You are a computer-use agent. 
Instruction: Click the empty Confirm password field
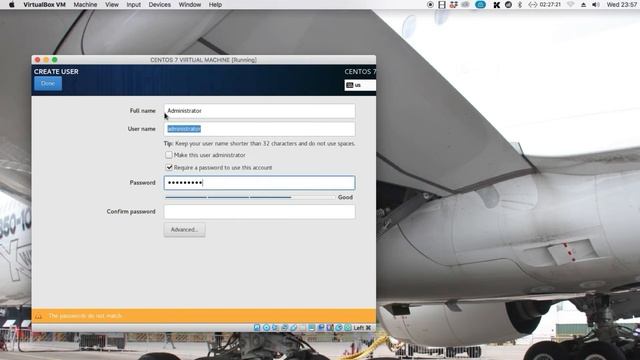tap(260, 211)
